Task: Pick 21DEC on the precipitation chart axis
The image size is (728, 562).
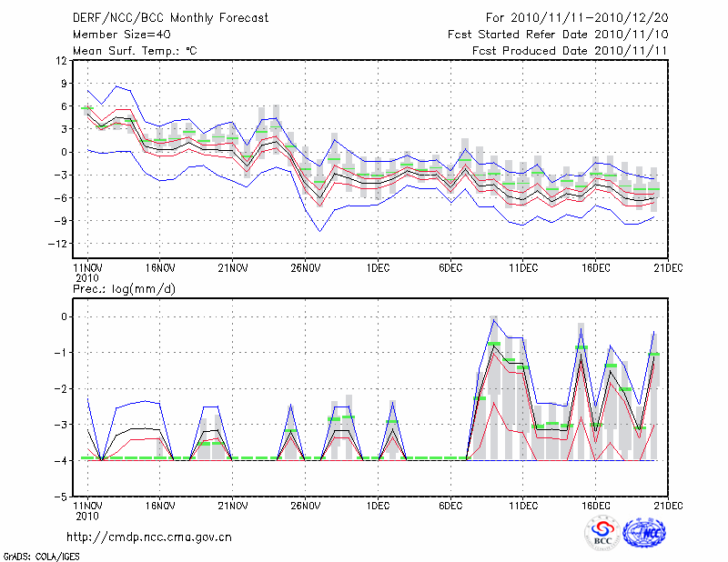Action: tap(669, 505)
